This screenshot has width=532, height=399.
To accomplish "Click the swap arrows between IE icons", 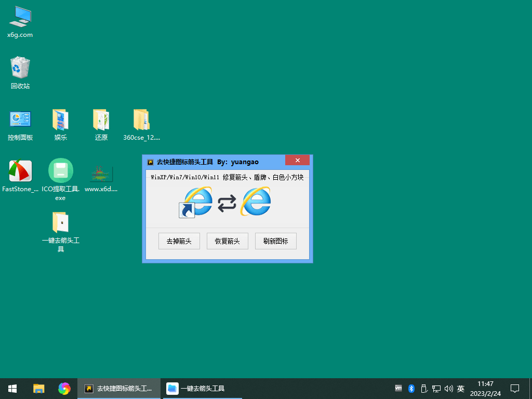I will click(x=227, y=203).
